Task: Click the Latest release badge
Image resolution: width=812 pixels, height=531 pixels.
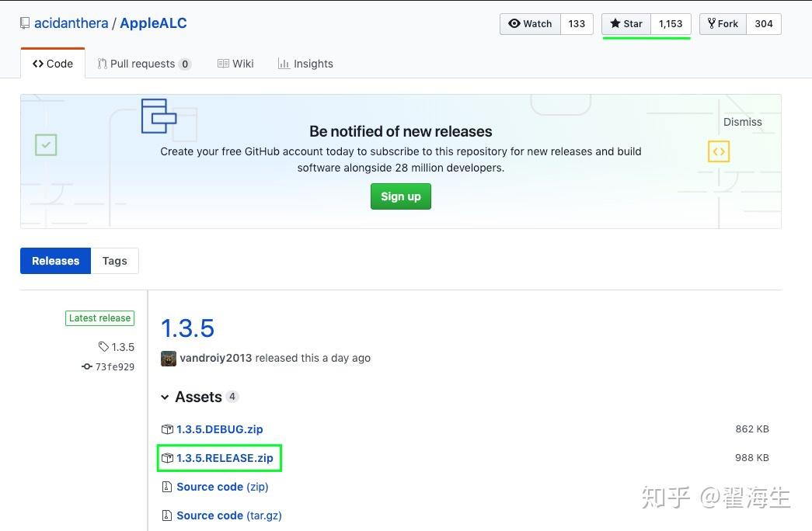Action: pos(100,318)
